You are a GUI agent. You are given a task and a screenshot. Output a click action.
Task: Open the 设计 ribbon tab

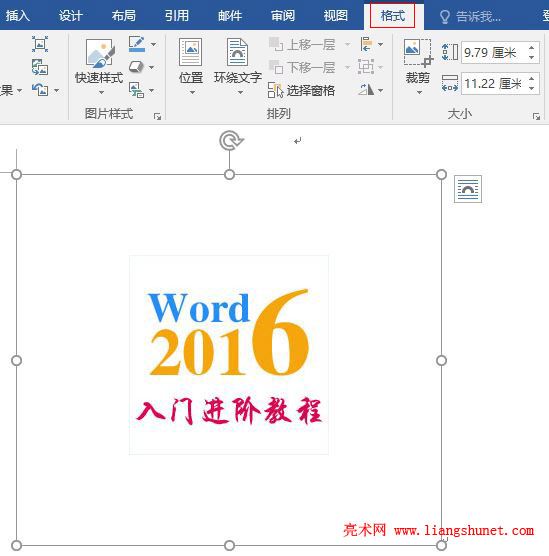point(71,16)
